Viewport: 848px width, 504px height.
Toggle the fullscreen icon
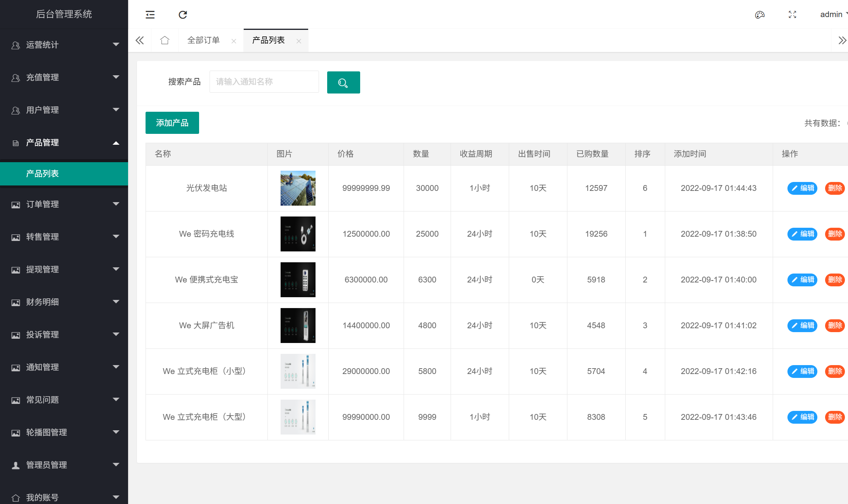point(793,15)
